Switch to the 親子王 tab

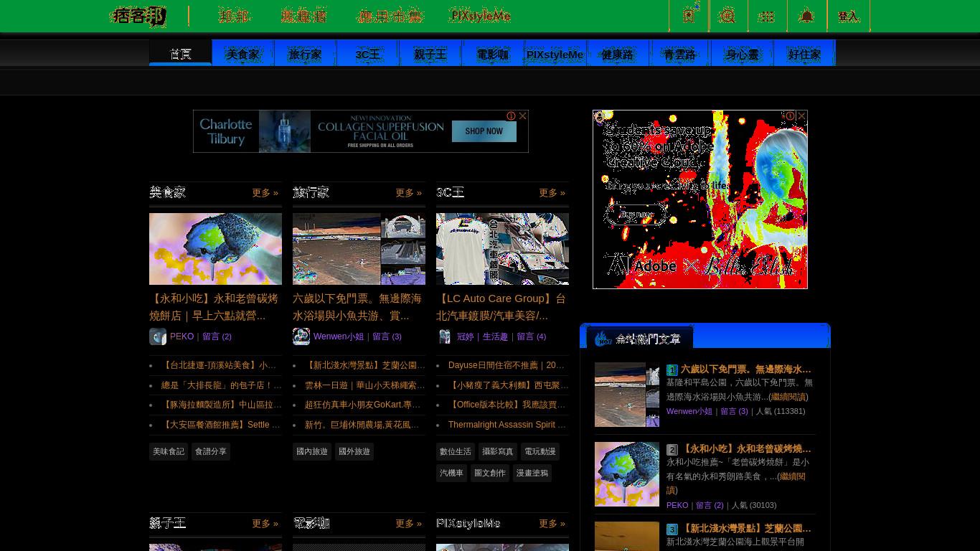430,54
